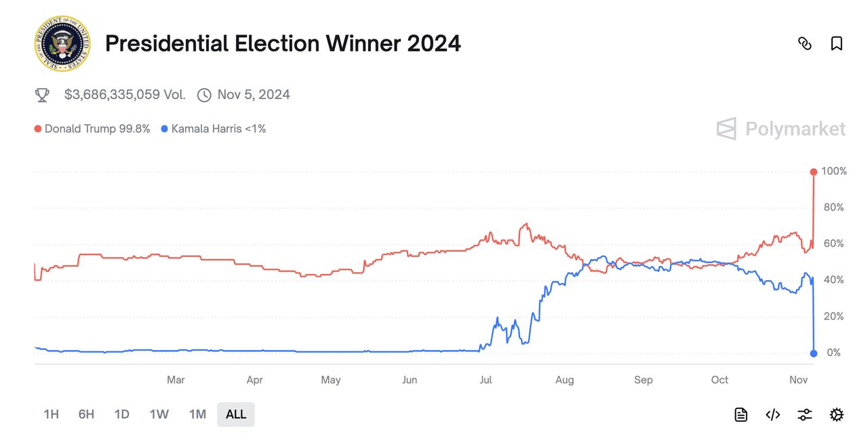Bookmark this market with the bookmark icon
The width and height of the screenshot is (868, 447).
point(837,44)
